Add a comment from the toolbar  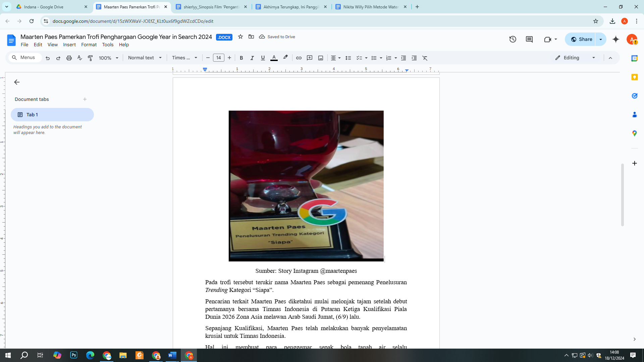310,58
